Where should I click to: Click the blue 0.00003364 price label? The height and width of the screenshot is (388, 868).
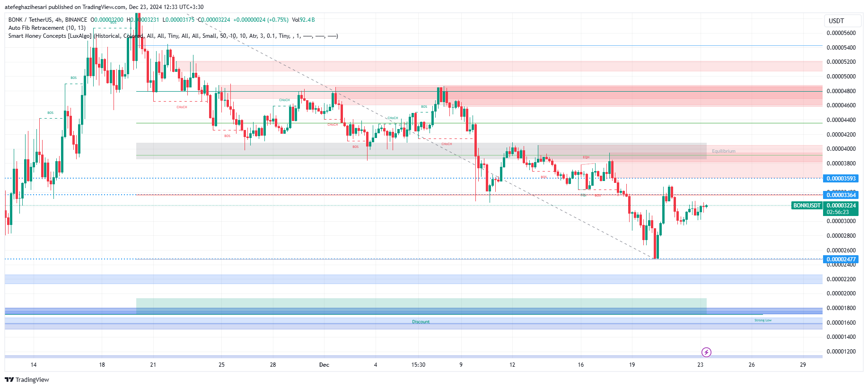coord(841,195)
